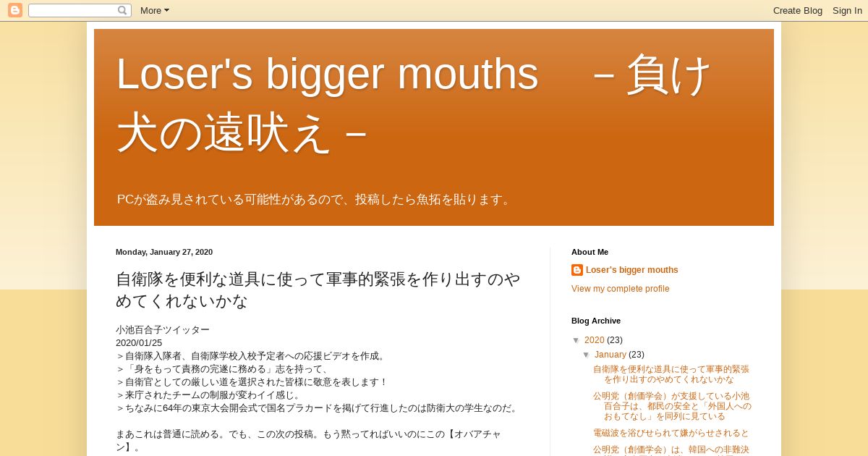Collapse the 2020 archive year triangle

[576, 340]
